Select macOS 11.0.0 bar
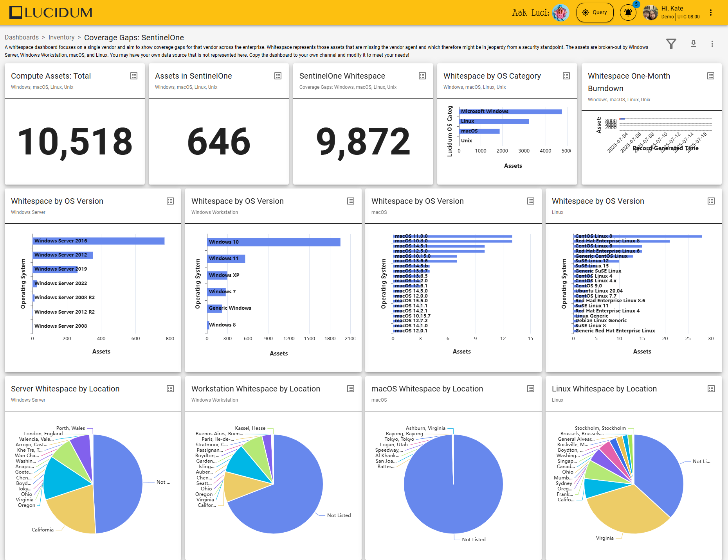728x560 pixels. (x=453, y=236)
